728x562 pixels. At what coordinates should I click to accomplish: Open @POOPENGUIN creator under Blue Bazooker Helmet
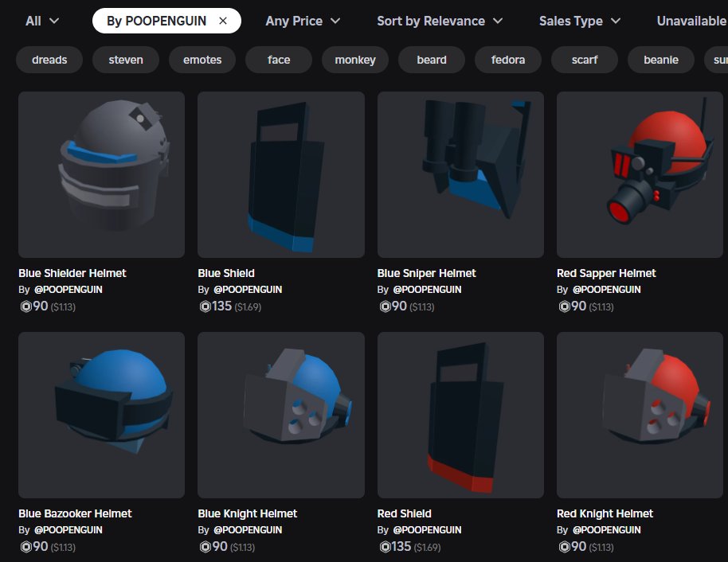coord(68,530)
